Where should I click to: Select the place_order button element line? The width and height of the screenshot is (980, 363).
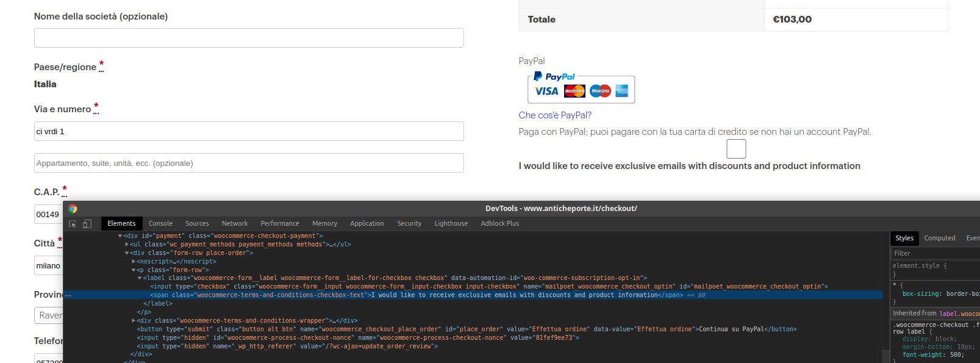click(x=427, y=329)
